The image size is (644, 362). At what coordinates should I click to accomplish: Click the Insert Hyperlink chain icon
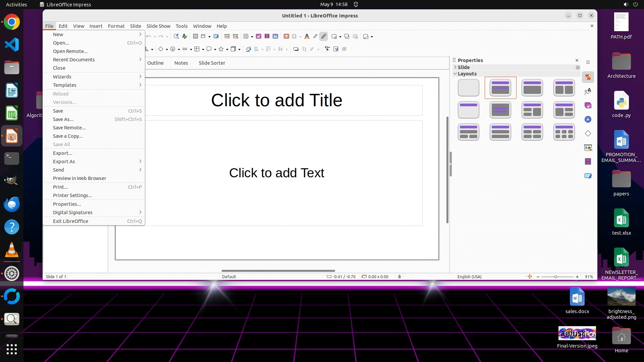tap(315, 37)
